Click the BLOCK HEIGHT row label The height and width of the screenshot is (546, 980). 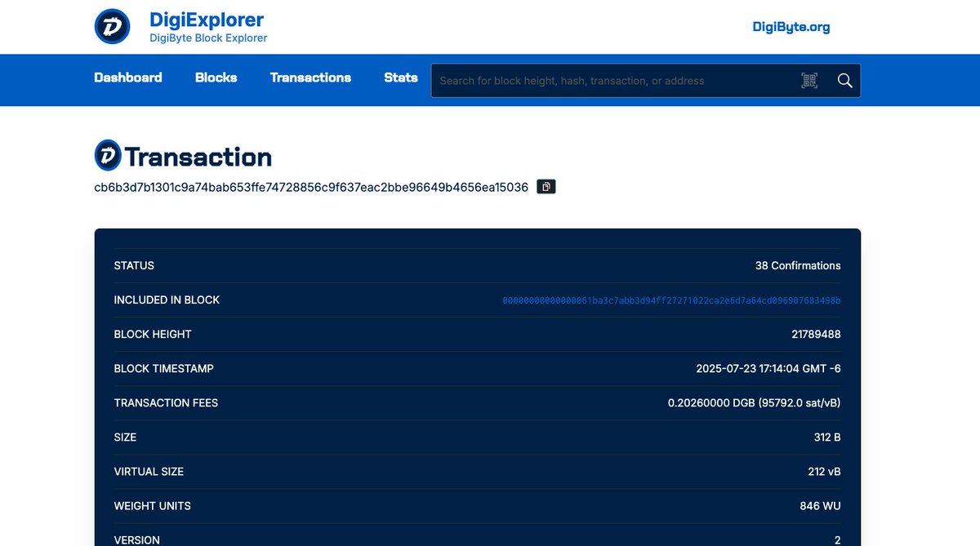pos(153,334)
